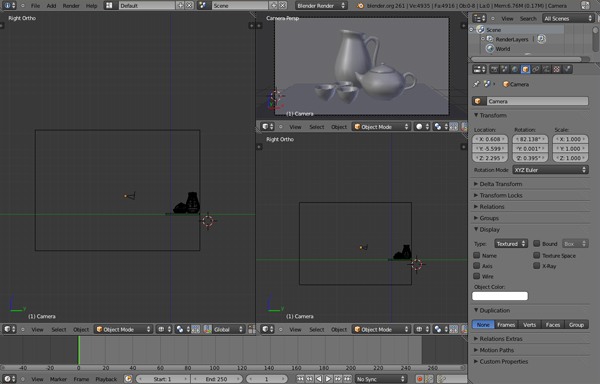Image resolution: width=600 pixels, height=384 pixels.
Task: Open the timeline Marker menu
Action: pos(58,379)
